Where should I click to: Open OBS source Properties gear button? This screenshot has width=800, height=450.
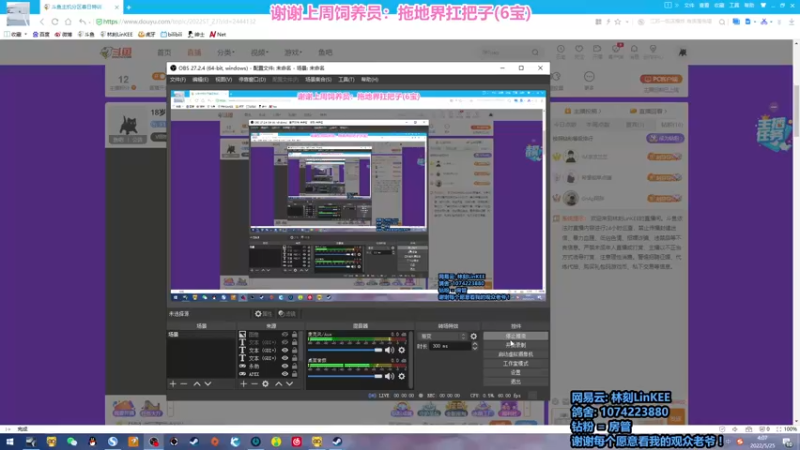(x=263, y=314)
